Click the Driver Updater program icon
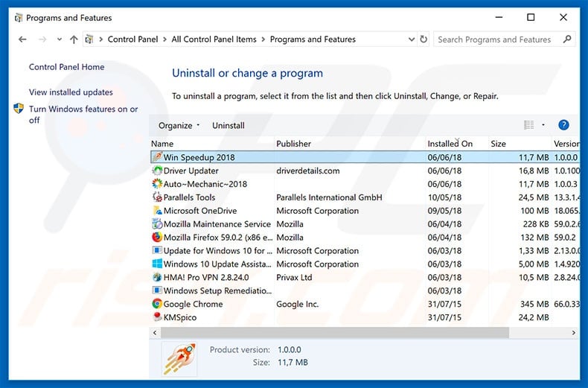This screenshot has width=588, height=388. (x=157, y=171)
